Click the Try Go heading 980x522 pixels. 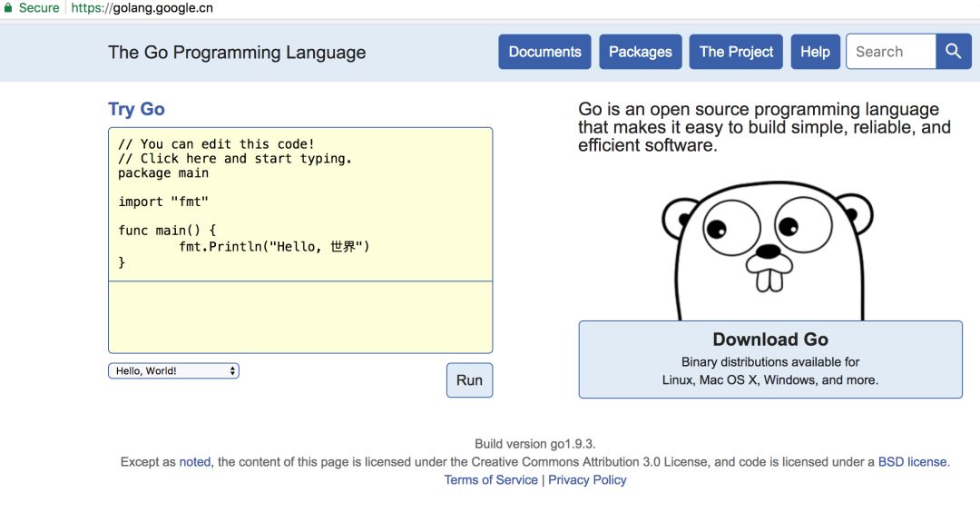tap(136, 109)
